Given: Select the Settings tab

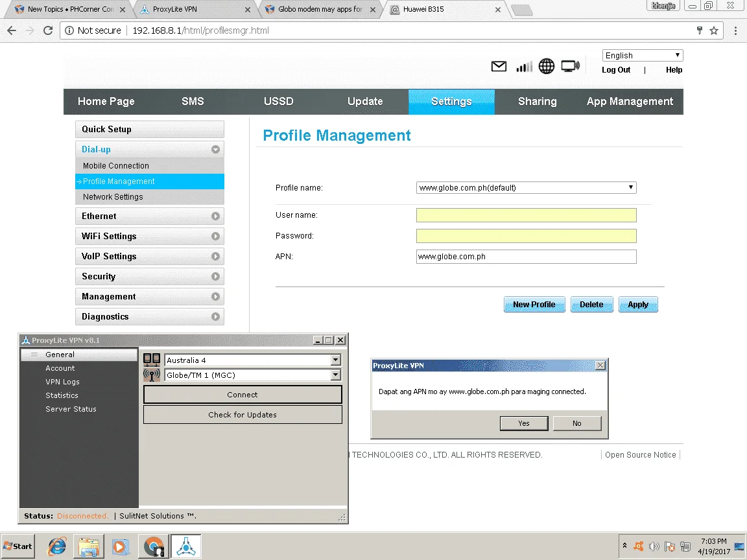Looking at the screenshot, I should click(x=451, y=101).
